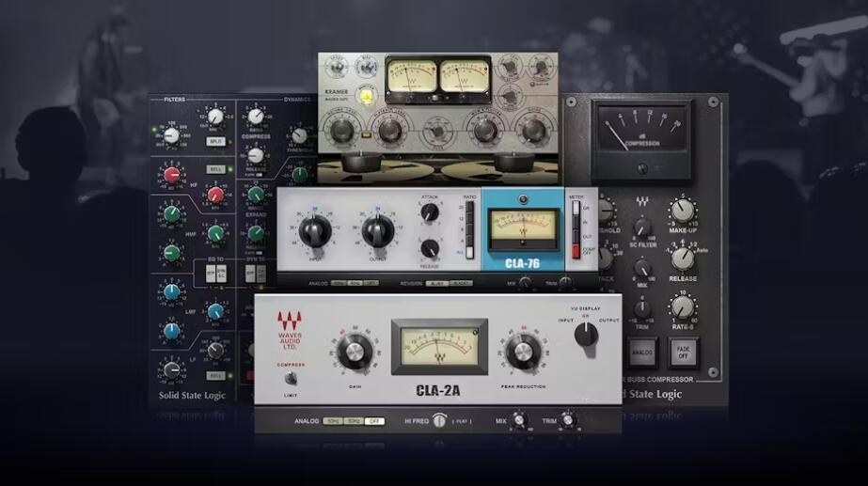Click the CLA-2A Trim knob
Viewport: 868px width, 486px height.
567,420
